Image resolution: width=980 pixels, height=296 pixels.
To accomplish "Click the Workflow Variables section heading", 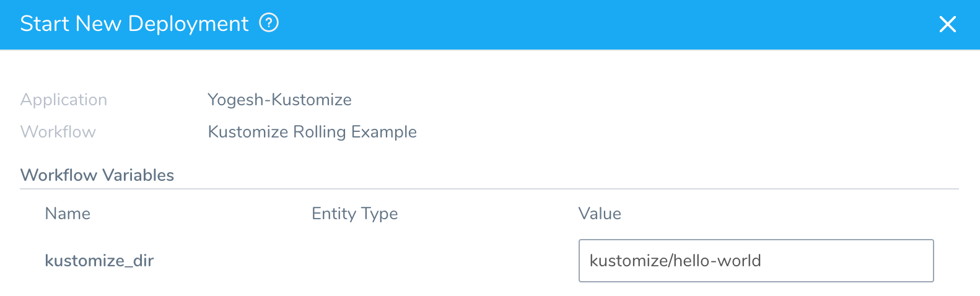I will (97, 175).
